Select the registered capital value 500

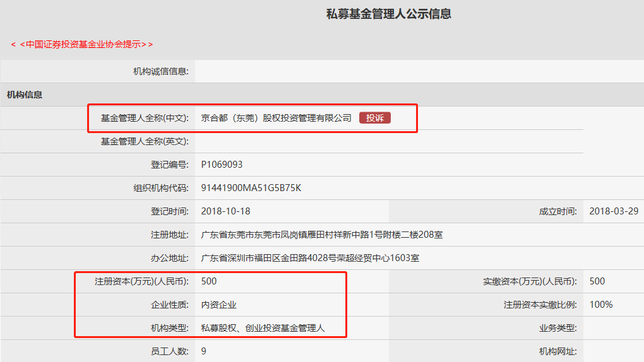[208, 281]
